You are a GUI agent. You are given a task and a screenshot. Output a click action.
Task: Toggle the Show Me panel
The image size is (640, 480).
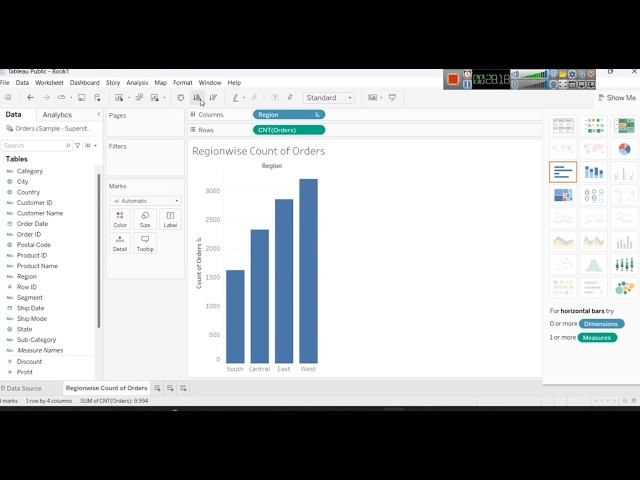pyautogui.click(x=617, y=98)
